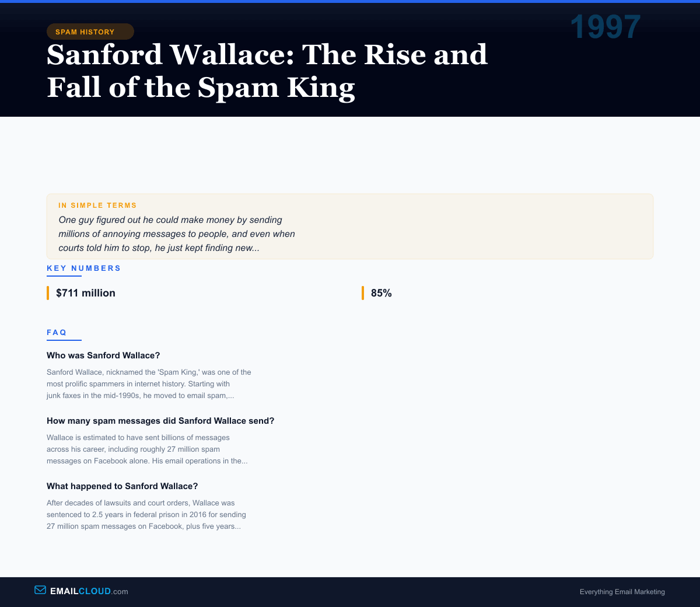Click the EMAILCLOUD.com logo text
This screenshot has height=607, width=700.
(x=89, y=591)
